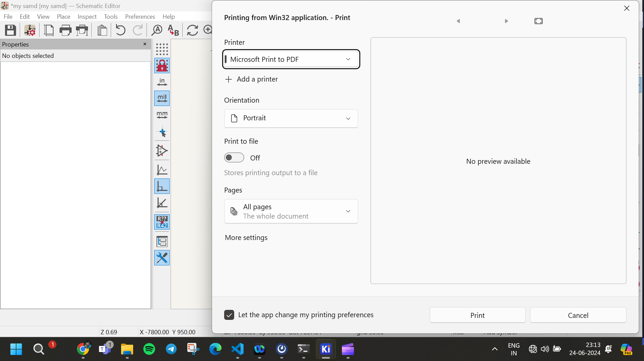Switch units to millimeters
644x361 pixels.
[162, 115]
